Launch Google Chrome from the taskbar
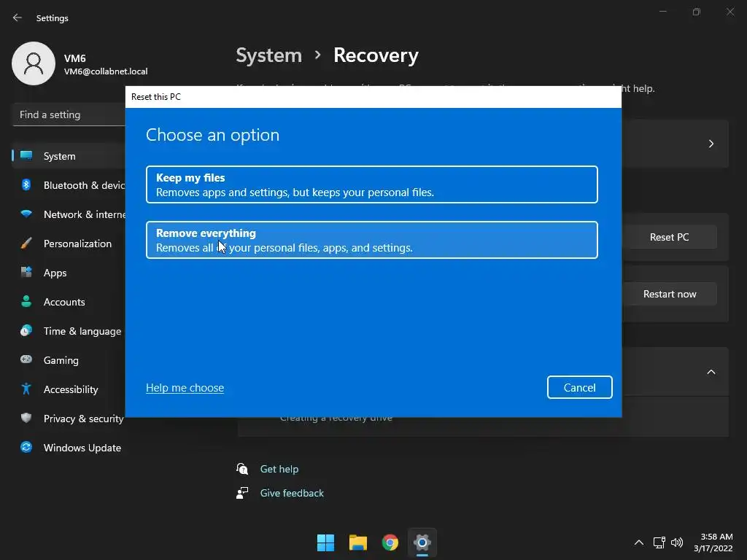 pyautogui.click(x=390, y=542)
